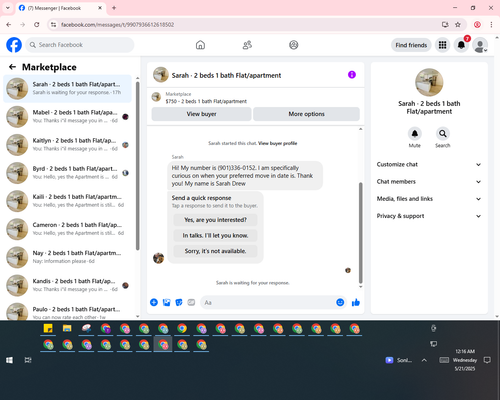This screenshot has height=400, width=500.
Task: Click the Facebook logo icon
Action: (14, 45)
